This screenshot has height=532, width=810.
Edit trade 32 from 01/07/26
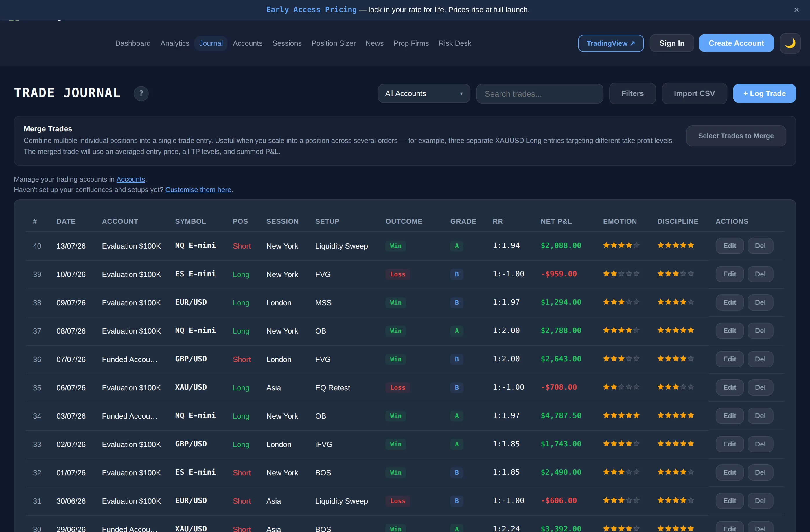point(729,472)
